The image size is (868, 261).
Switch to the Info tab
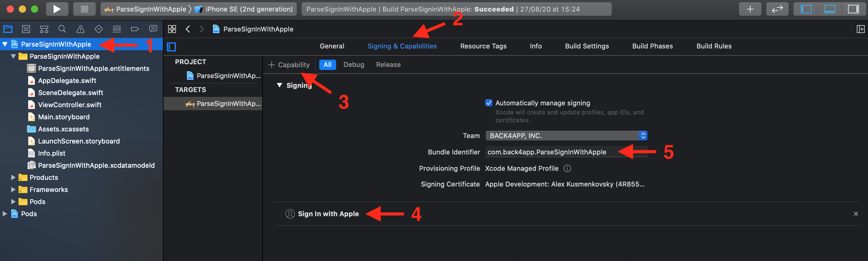pyautogui.click(x=536, y=46)
